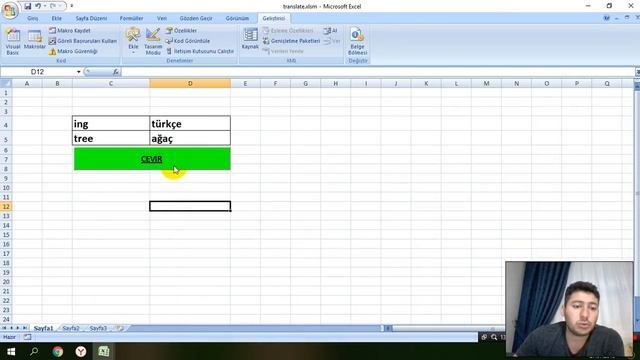Switch to Sayfa2 sheet tab
Image resolution: width=640 pixels, height=360 pixels.
(71, 328)
